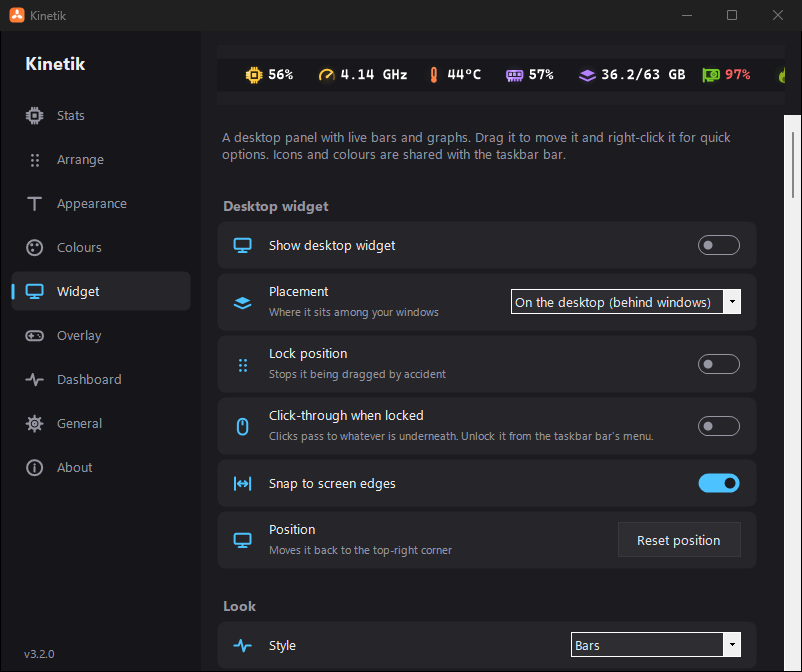This screenshot has width=802, height=672.
Task: Click the Widget monitor icon in sidebar
Action: (34, 292)
